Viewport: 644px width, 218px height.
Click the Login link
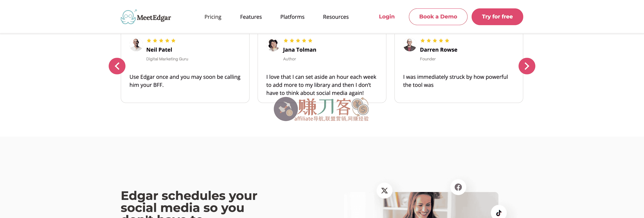tap(387, 16)
